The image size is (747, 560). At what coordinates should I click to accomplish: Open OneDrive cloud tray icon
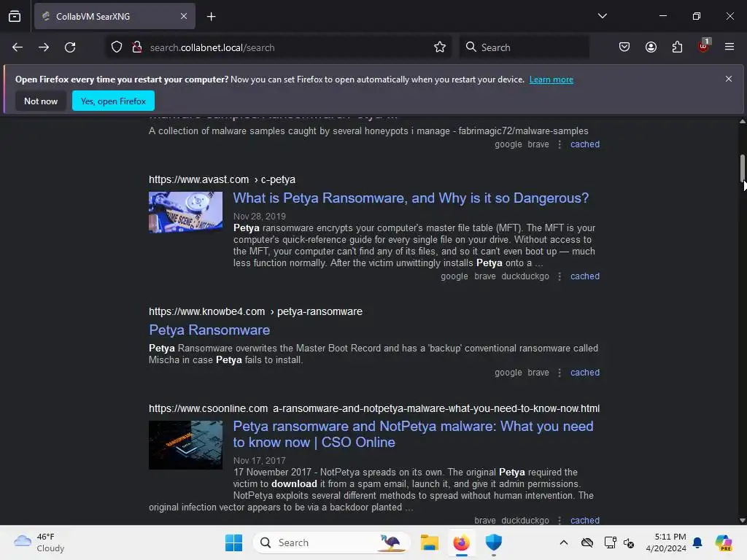[x=587, y=542]
